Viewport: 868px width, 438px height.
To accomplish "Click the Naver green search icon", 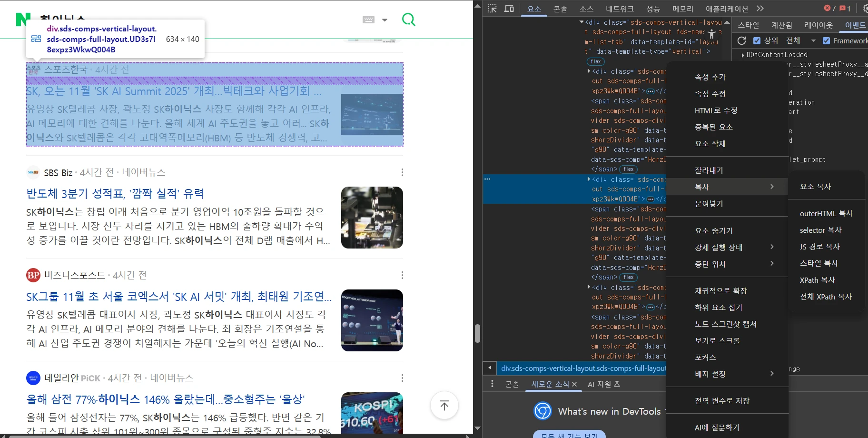I will (408, 20).
